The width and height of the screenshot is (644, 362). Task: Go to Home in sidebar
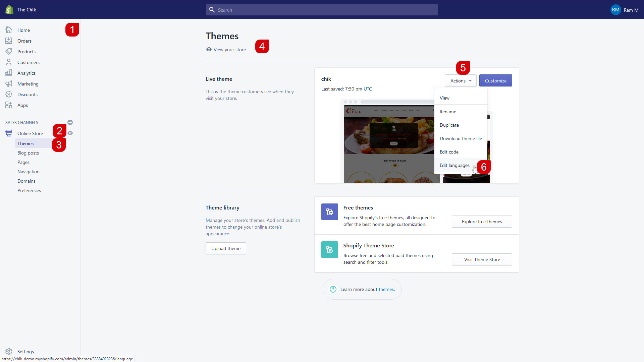23,30
